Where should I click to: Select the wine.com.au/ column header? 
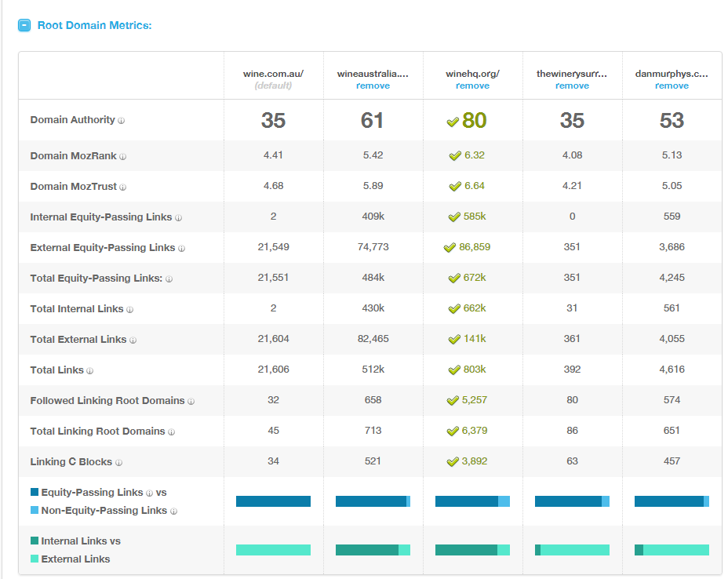[x=273, y=74]
